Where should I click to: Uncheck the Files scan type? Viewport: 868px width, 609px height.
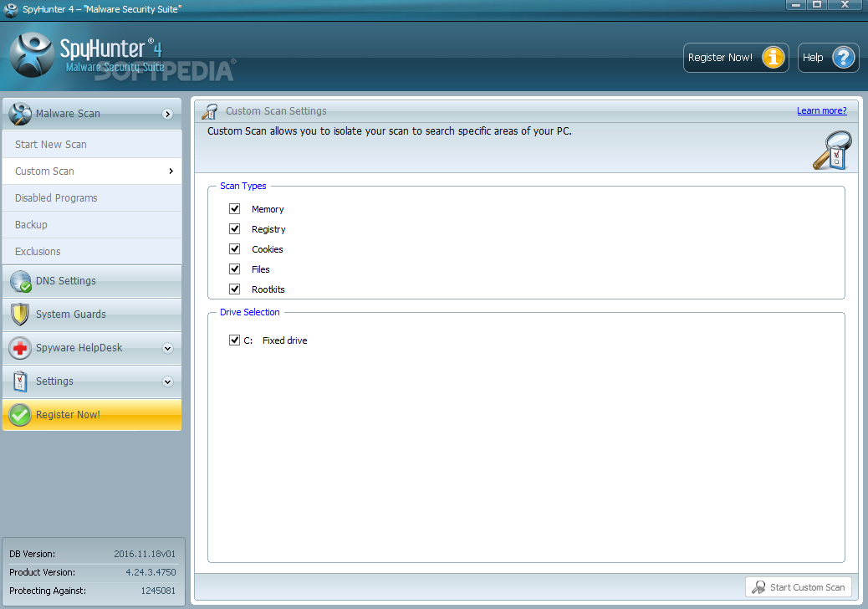pos(235,269)
